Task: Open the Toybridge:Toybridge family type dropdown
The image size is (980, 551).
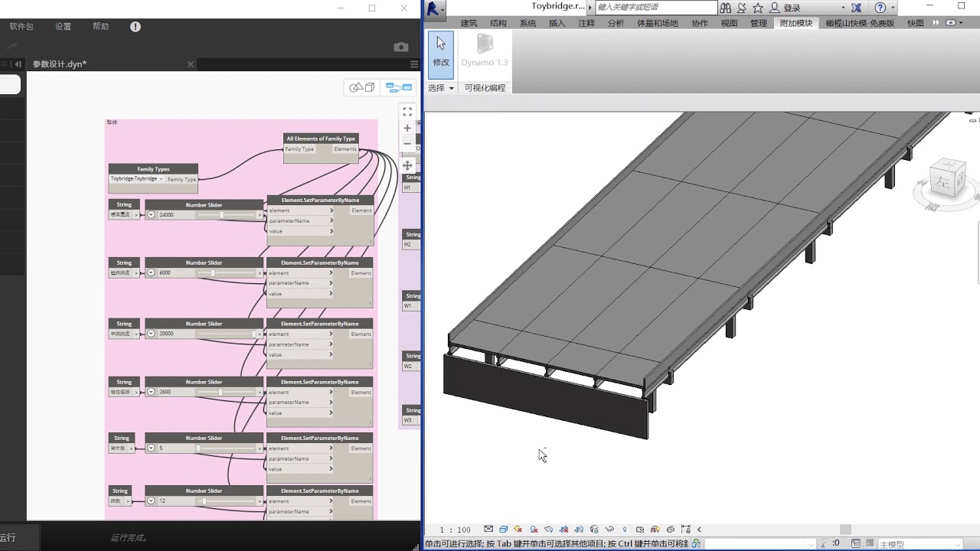Action: (x=137, y=178)
